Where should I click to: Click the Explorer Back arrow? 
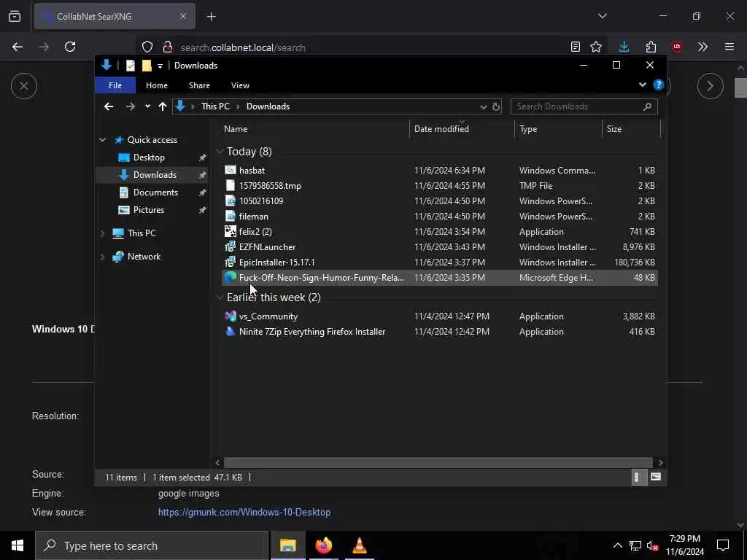(x=109, y=106)
